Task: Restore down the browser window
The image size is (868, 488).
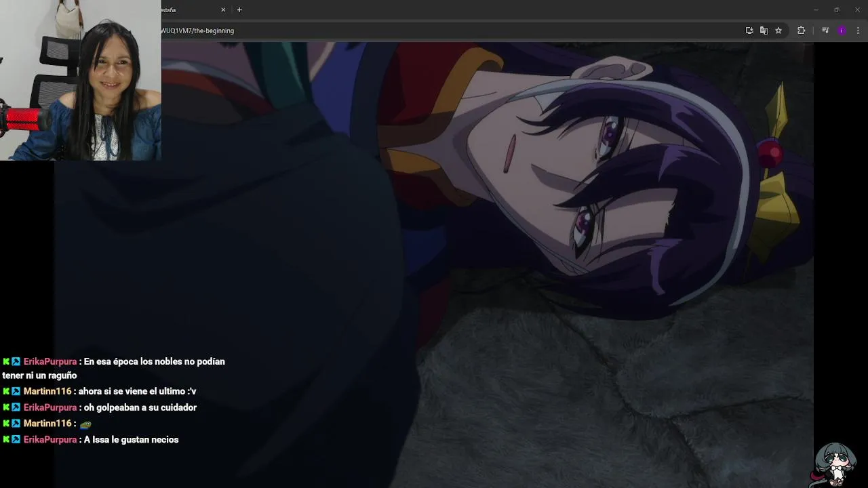Action: click(836, 10)
